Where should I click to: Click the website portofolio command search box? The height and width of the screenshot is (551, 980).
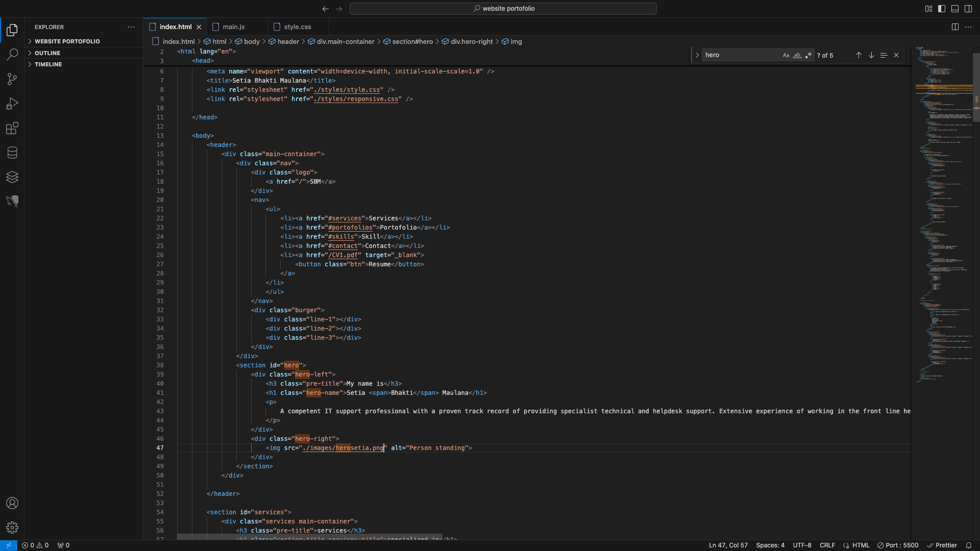[x=503, y=9]
